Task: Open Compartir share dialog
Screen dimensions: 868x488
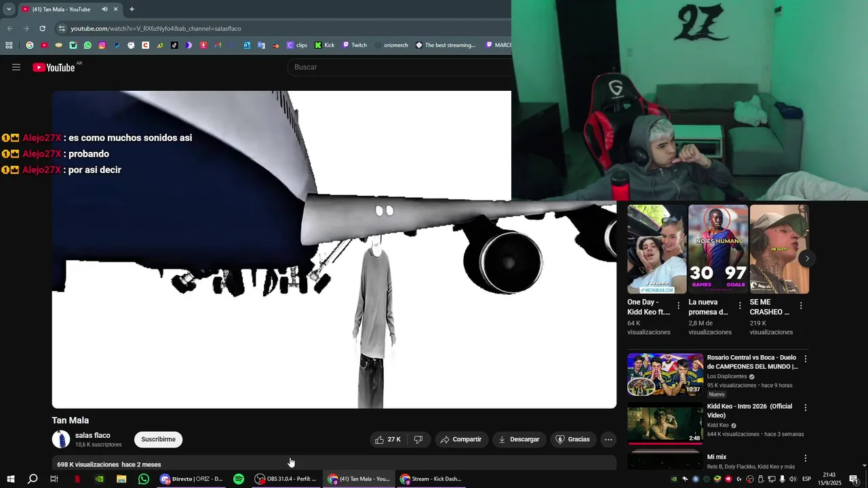Action: 460,439
